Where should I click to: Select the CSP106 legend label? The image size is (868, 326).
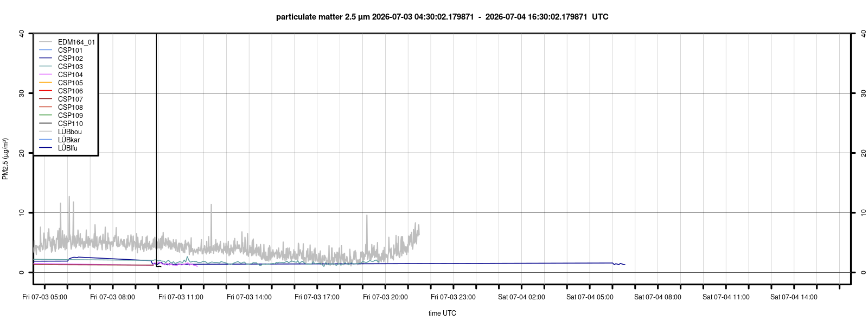pos(71,91)
